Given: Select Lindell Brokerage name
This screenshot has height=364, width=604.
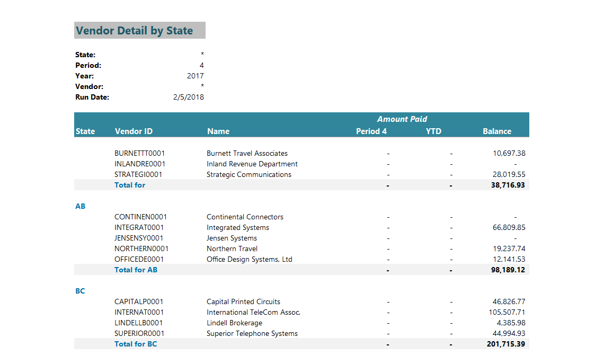Looking at the screenshot, I should pos(234,323).
